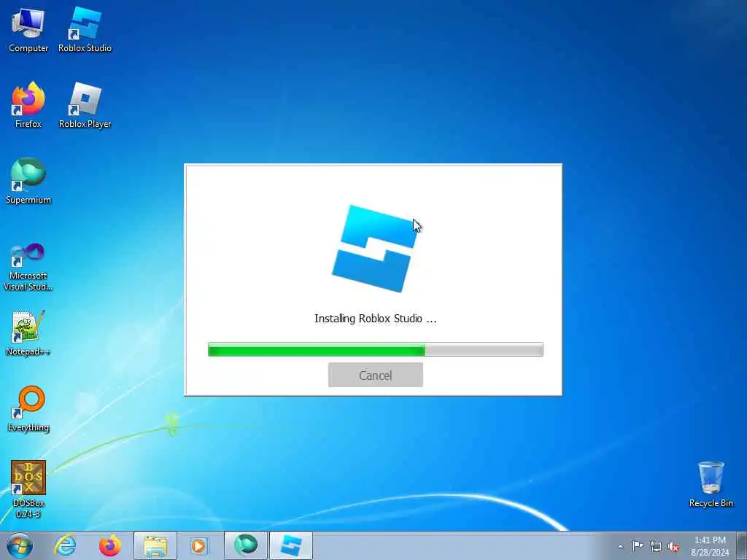Screen dimensions: 747x560
Task: Cancel the Roblox Studio installation
Action: (376, 376)
